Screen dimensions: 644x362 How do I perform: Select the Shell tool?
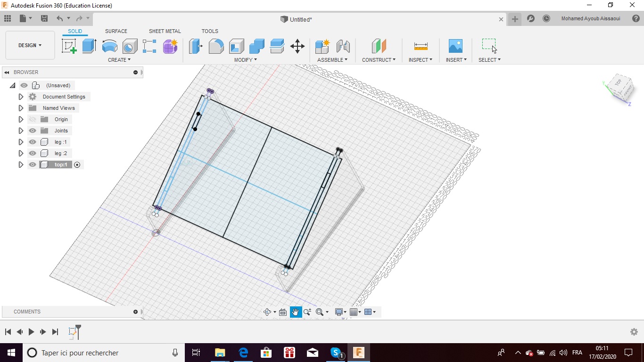236,46
